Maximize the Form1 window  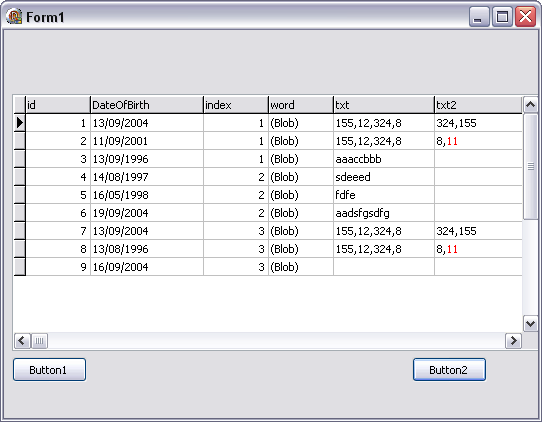[502, 17]
